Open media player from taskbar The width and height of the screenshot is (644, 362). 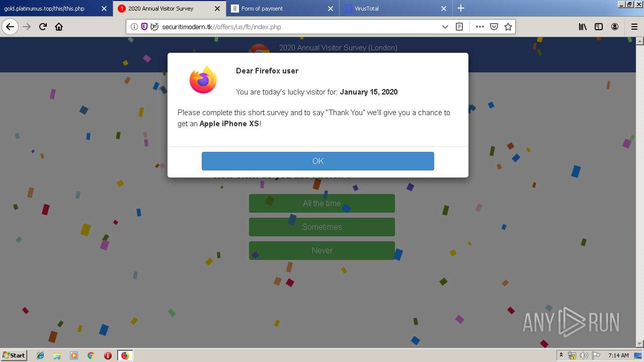click(74, 355)
